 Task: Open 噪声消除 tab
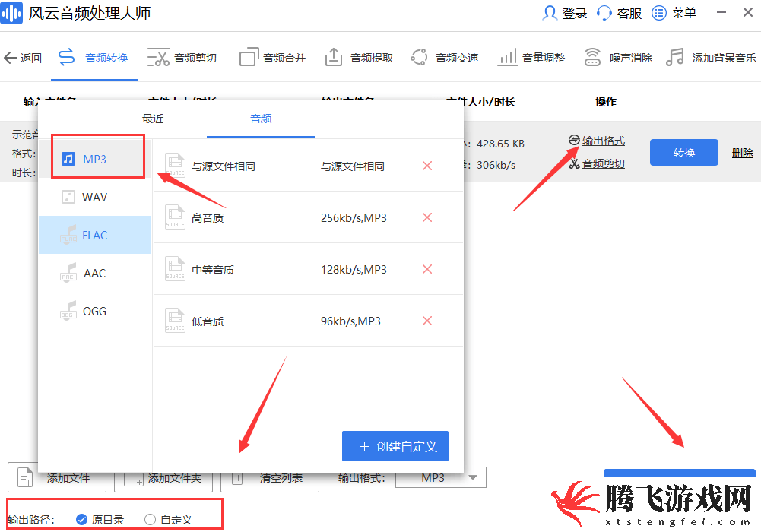618,58
